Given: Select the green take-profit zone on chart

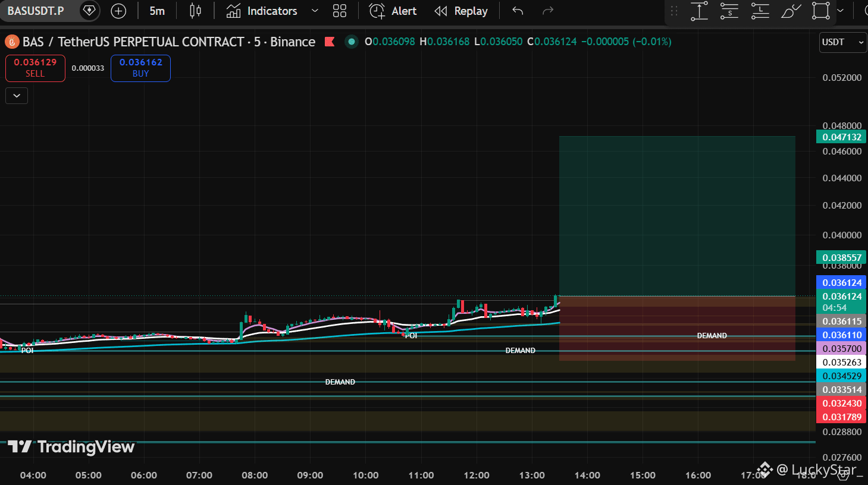Looking at the screenshot, I should coord(677,216).
